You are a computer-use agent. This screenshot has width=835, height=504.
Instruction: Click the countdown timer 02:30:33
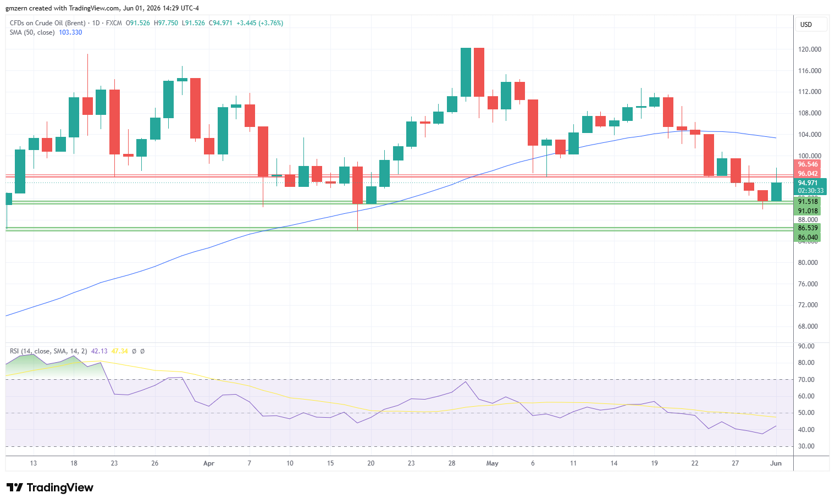point(811,191)
